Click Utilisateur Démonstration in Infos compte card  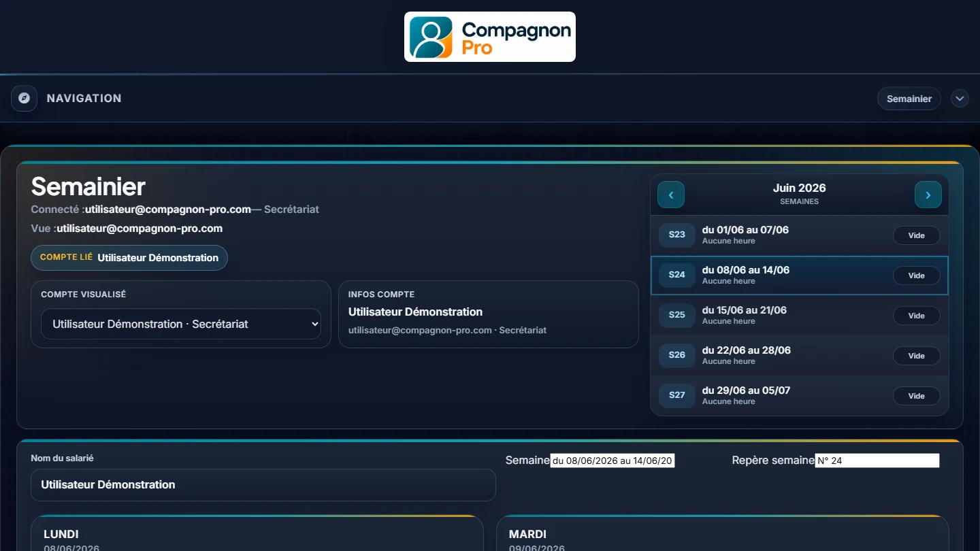tap(415, 312)
